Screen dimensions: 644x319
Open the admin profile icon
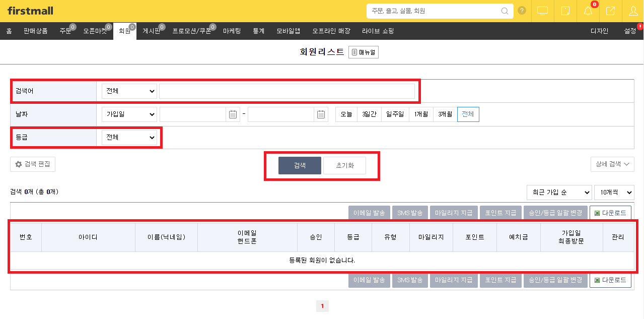[x=632, y=11]
